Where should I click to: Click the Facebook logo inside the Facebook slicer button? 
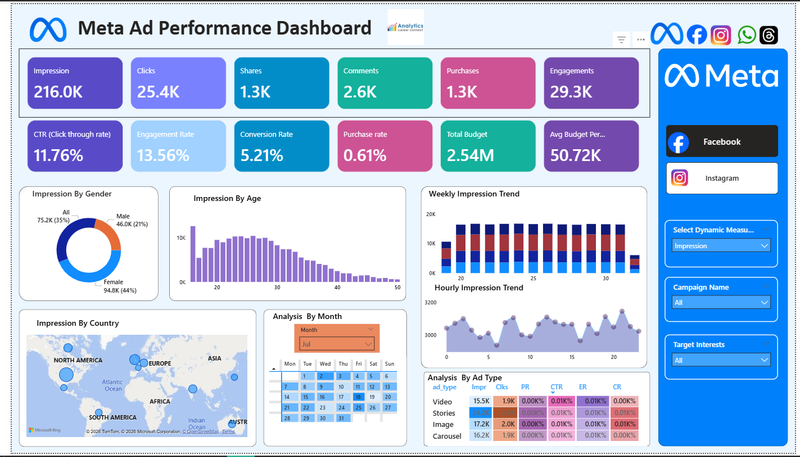tap(679, 142)
